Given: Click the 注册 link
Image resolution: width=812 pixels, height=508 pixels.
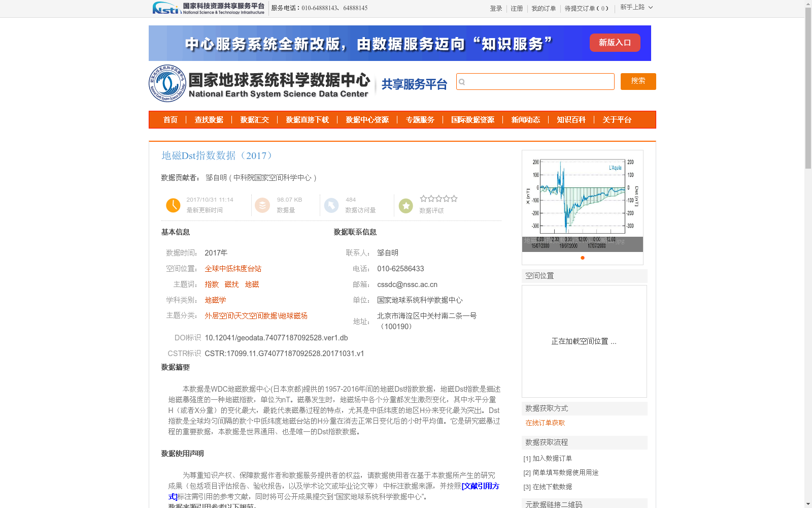Looking at the screenshot, I should point(517,9).
